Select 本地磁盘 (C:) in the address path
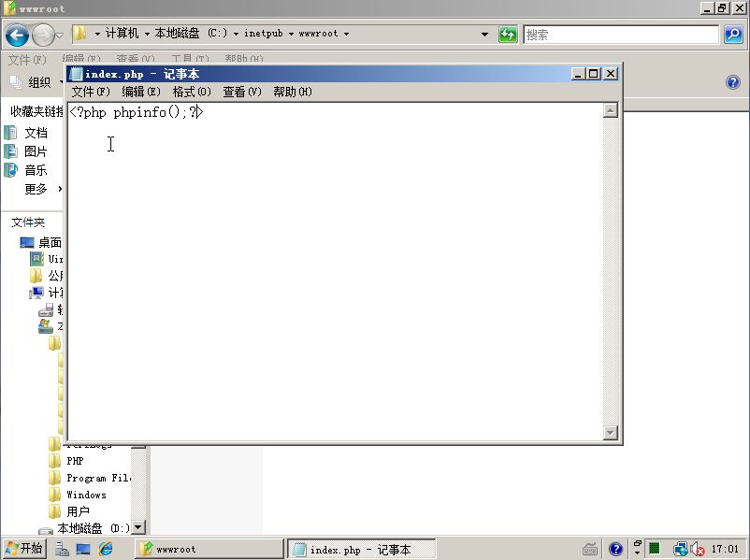Image resolution: width=750 pixels, height=560 pixels. (x=191, y=34)
